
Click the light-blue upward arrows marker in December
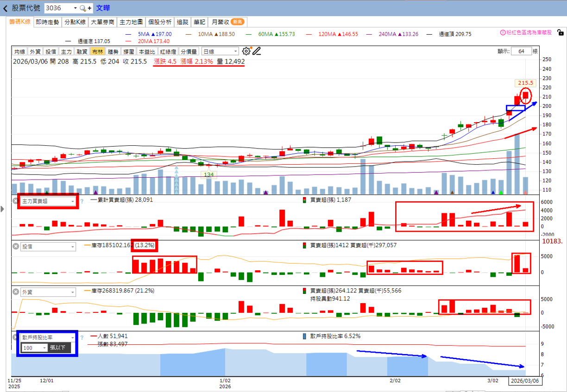click(x=176, y=180)
